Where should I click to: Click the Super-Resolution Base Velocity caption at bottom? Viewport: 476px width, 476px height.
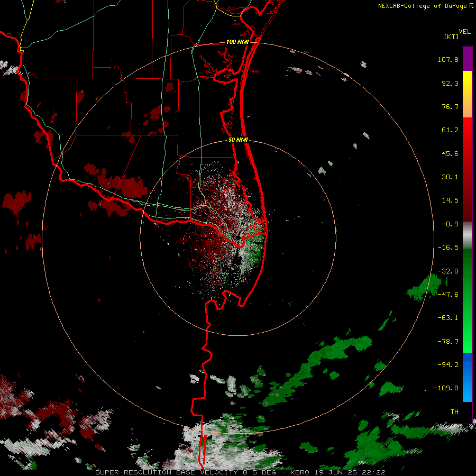241,472
